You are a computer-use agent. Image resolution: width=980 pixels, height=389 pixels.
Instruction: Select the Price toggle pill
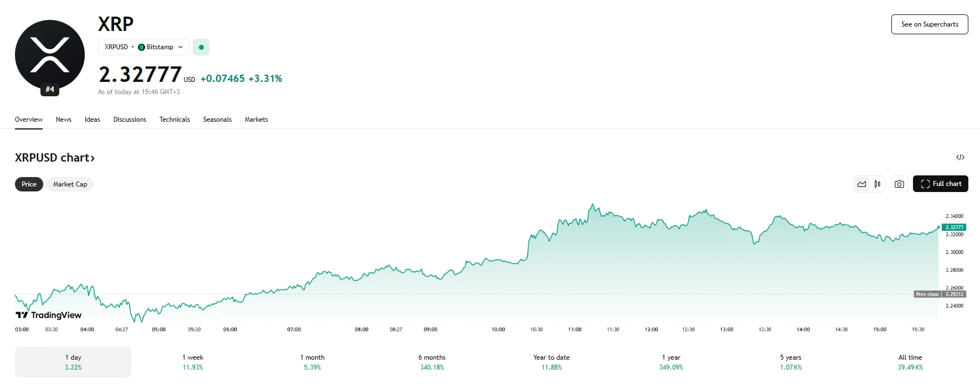click(29, 184)
